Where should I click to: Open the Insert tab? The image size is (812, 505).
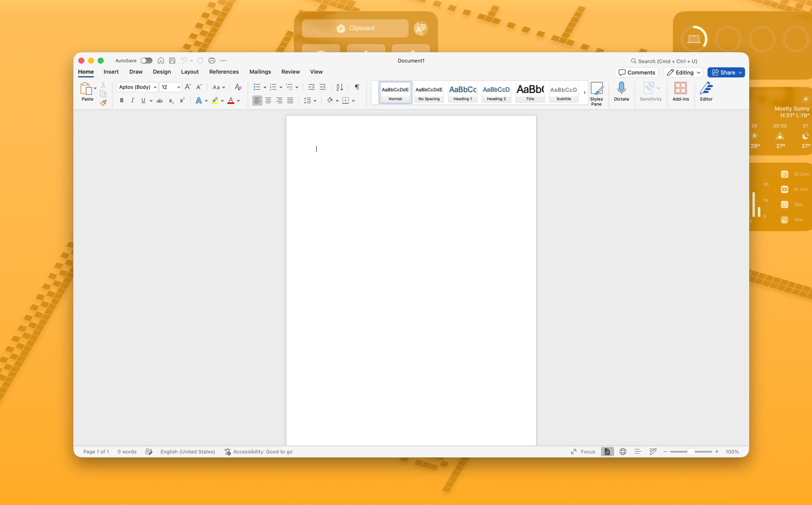111,72
